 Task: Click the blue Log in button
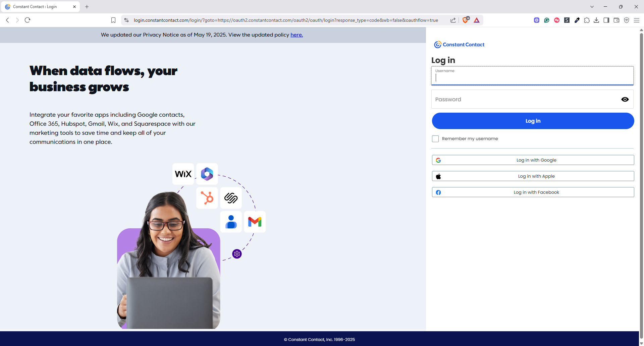pyautogui.click(x=533, y=121)
